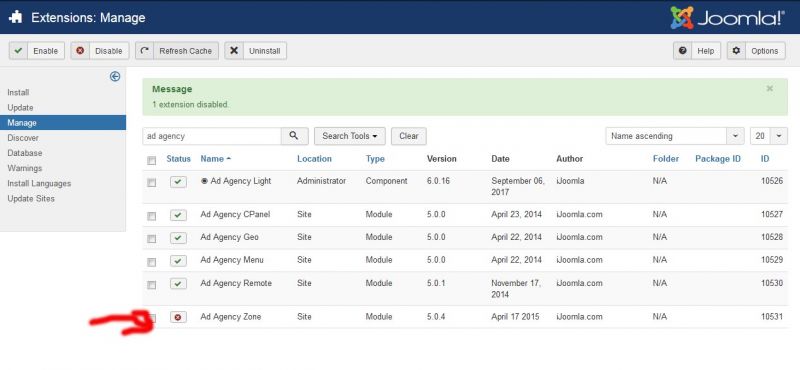Toggle Ad Agency Zone red disabled status icon
The height and width of the screenshot is (370, 800).
coord(178,317)
